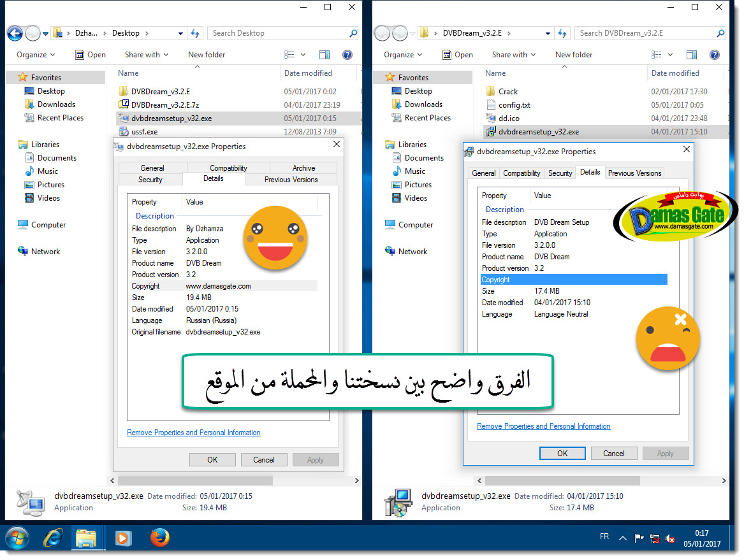
Task: Click Back arrow in left Explorer window
Action: click(15, 33)
